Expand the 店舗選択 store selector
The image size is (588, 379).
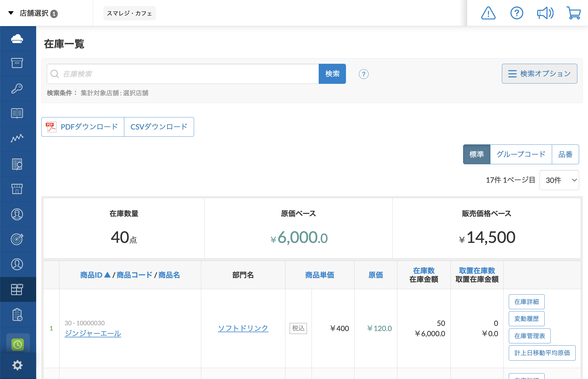tap(33, 13)
